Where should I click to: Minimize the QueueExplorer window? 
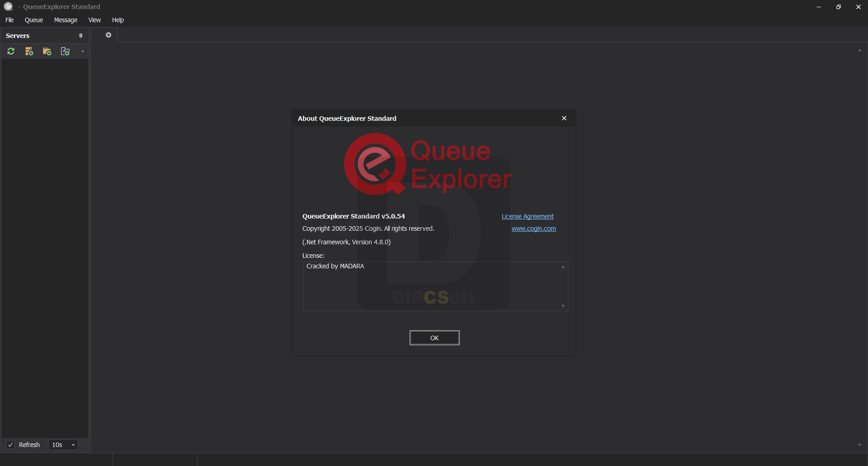coord(819,7)
